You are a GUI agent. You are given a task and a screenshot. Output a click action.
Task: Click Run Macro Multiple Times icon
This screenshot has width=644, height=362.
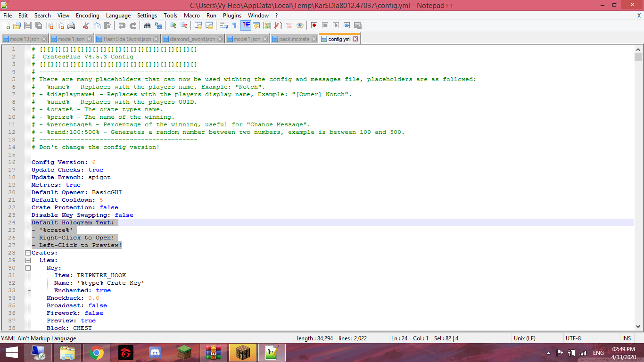pos(347,25)
